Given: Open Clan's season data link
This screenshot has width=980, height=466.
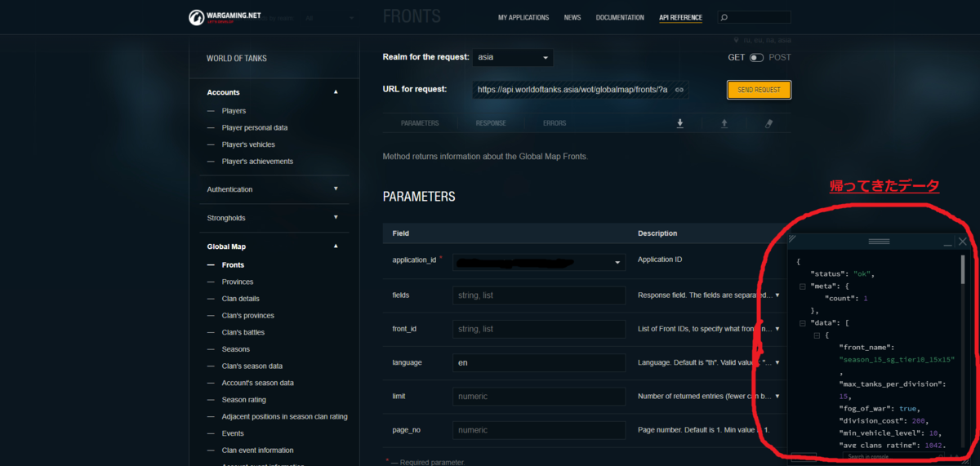Looking at the screenshot, I should [252, 366].
